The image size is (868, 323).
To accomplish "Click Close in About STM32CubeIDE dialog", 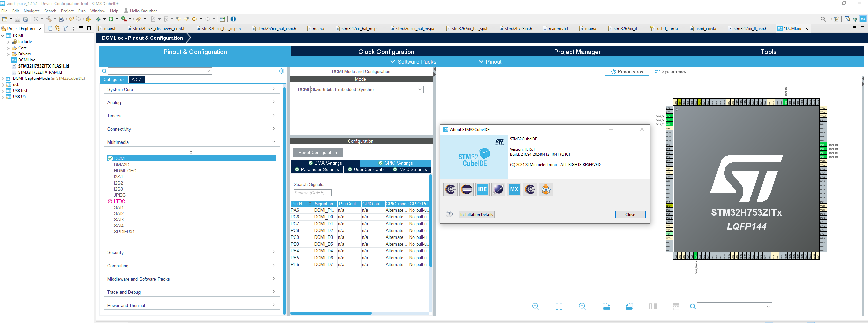I will tap(630, 214).
